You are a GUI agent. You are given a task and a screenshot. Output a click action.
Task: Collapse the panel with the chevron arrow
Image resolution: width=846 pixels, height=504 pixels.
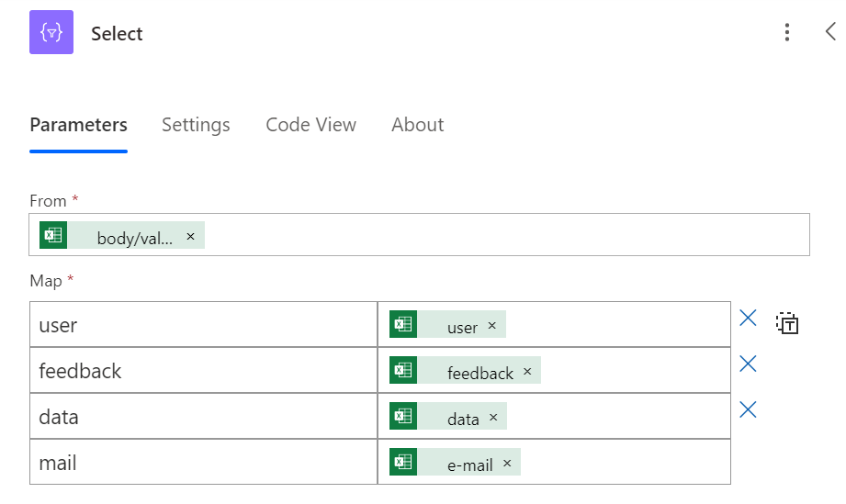(x=830, y=32)
